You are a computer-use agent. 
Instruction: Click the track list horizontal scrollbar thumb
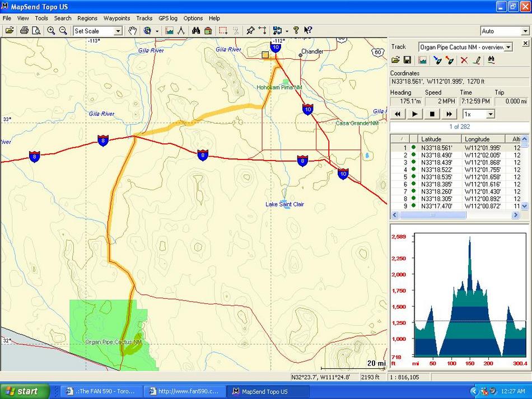433,215
